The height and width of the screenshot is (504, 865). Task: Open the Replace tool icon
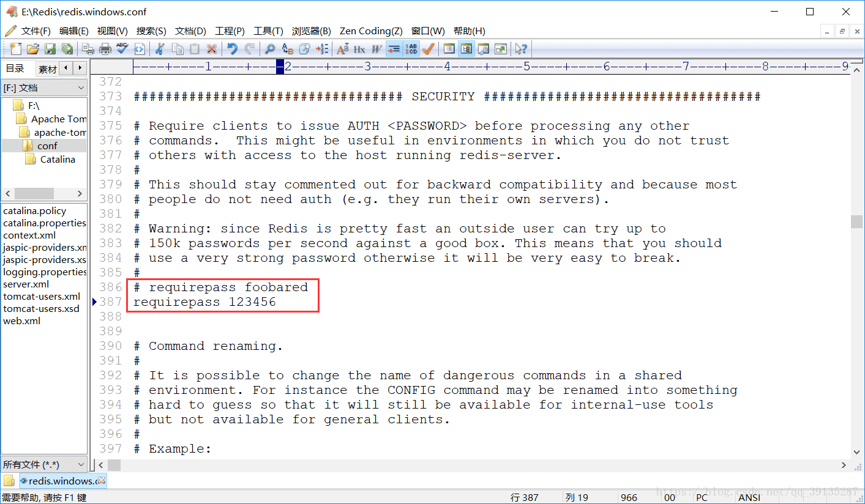point(288,49)
